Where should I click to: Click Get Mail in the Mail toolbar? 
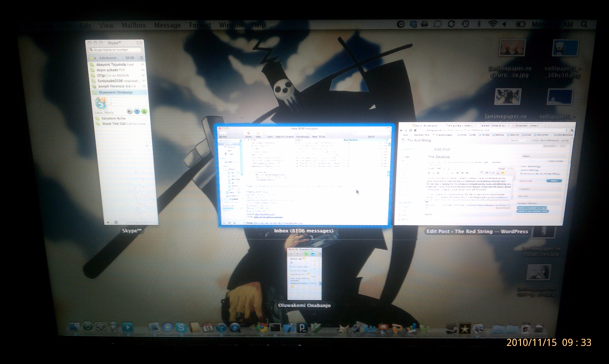click(223, 135)
